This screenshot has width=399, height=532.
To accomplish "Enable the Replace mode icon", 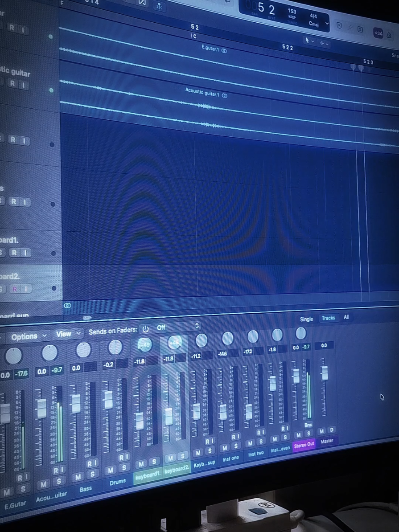I will (x=339, y=25).
